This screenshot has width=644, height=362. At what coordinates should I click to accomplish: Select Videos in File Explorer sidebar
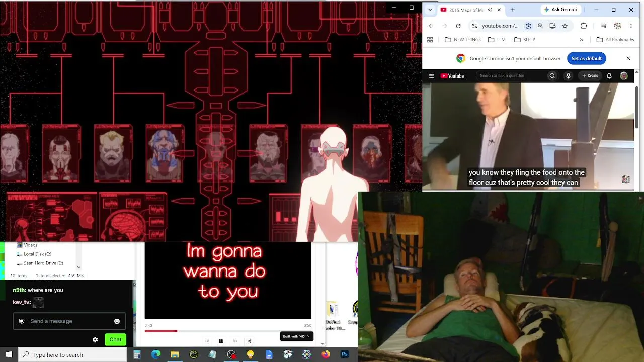(x=30, y=245)
